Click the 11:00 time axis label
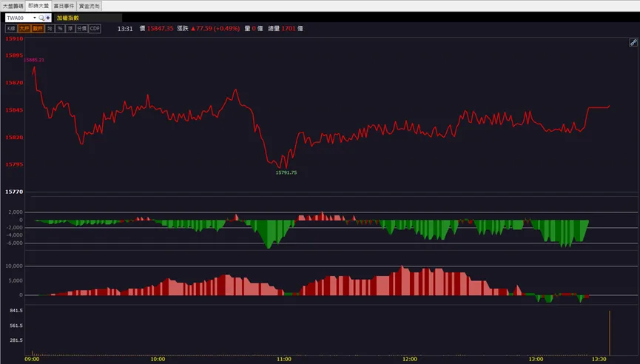Viewport: 640px width, 364px height. coord(284,359)
